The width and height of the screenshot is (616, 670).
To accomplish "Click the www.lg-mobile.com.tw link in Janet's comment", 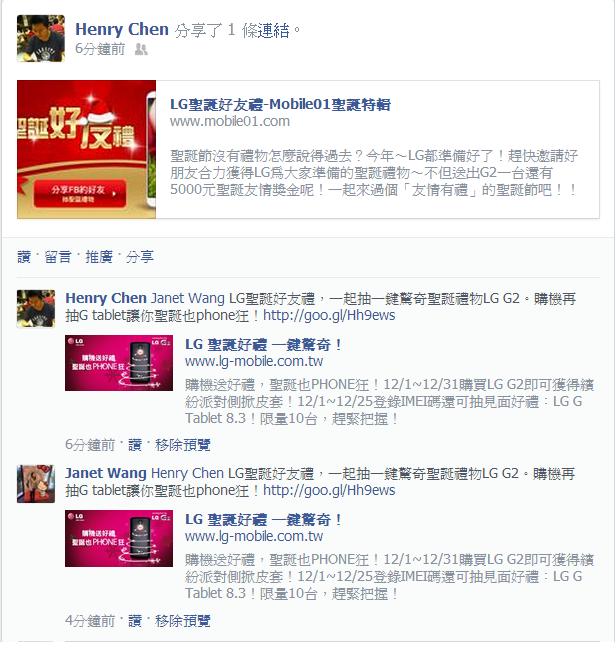I will click(254, 536).
